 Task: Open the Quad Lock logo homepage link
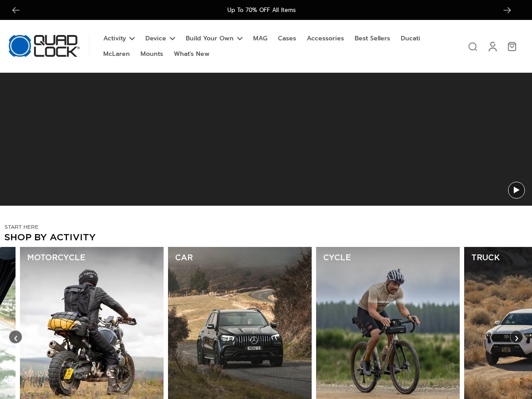44,46
